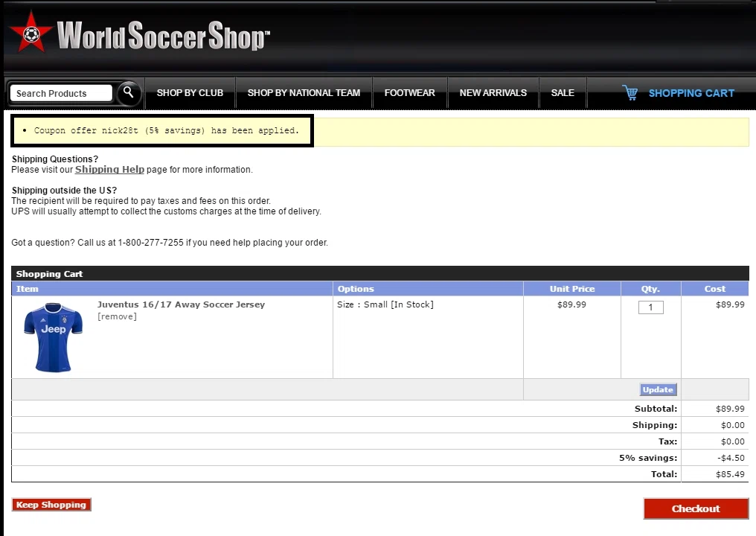This screenshot has width=756, height=536.
Task: Open the Shipping Help page link
Action: point(109,169)
